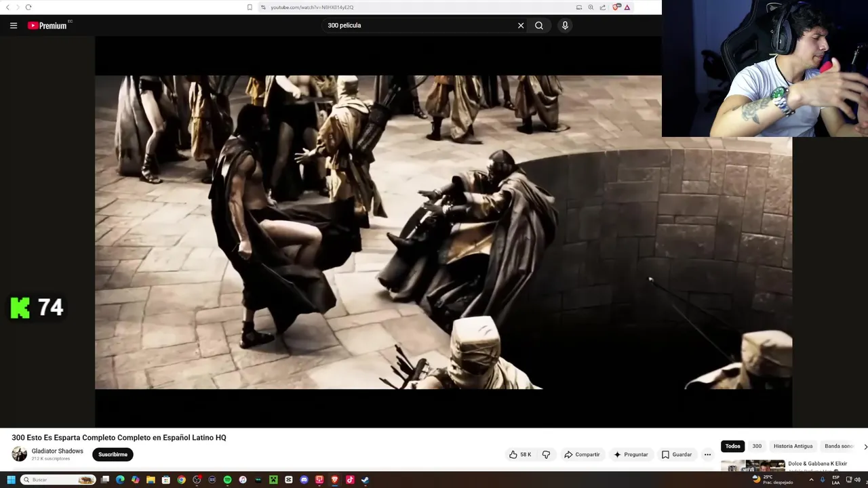Open weather widget 25°C
868x488 pixels.
tap(772, 479)
